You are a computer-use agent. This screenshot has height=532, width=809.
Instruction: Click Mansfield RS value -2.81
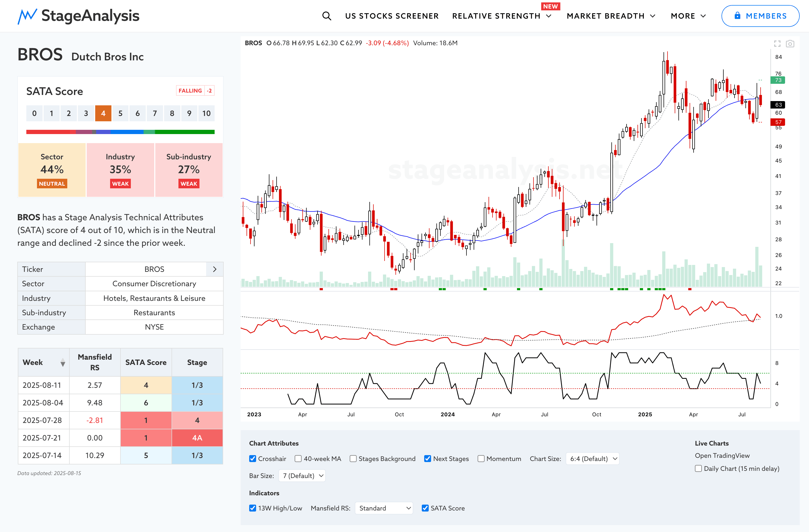tap(95, 421)
